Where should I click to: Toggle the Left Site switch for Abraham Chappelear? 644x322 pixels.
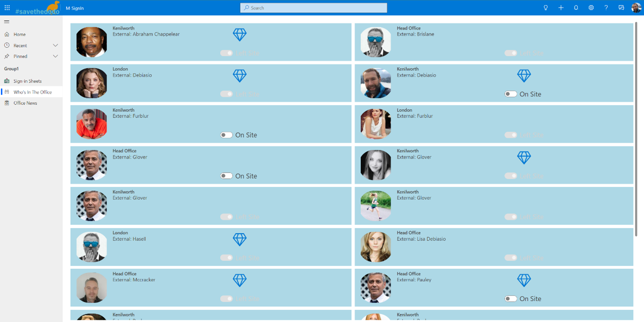(x=226, y=53)
